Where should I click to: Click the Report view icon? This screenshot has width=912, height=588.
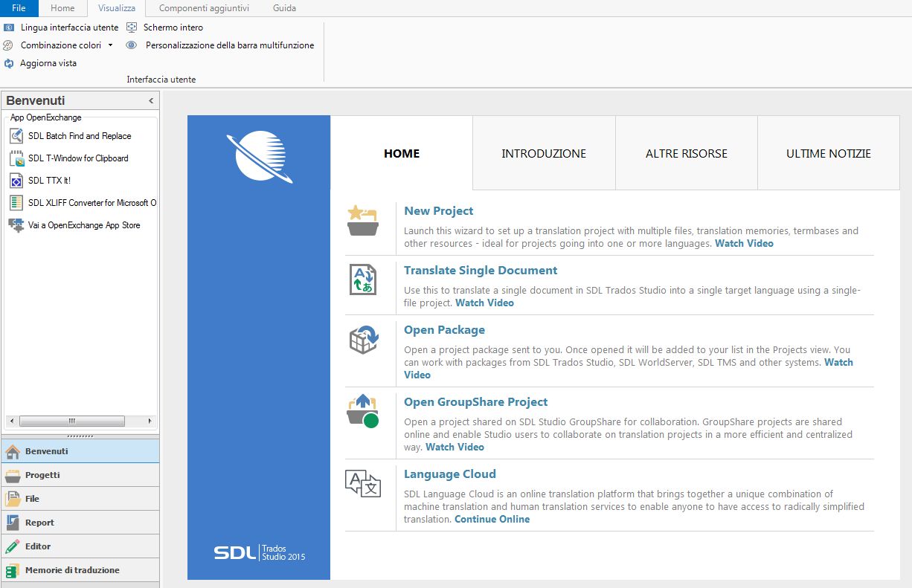(x=13, y=523)
